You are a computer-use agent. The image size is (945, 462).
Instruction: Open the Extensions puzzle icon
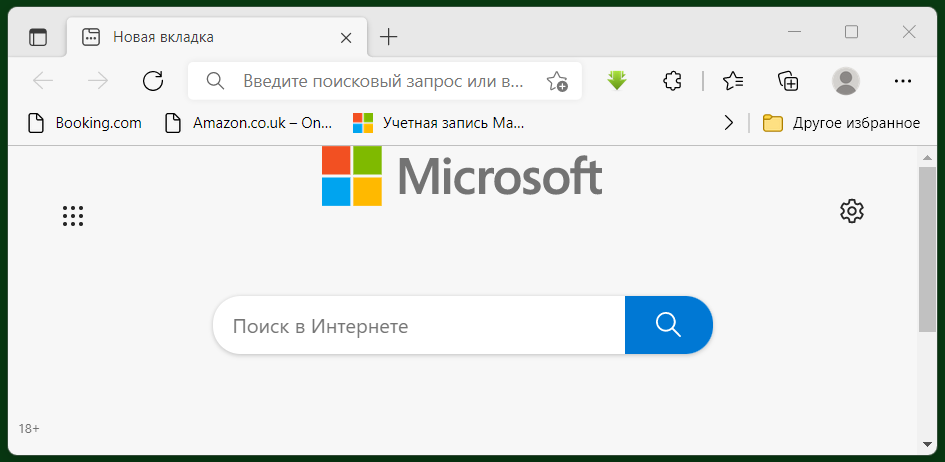point(672,81)
